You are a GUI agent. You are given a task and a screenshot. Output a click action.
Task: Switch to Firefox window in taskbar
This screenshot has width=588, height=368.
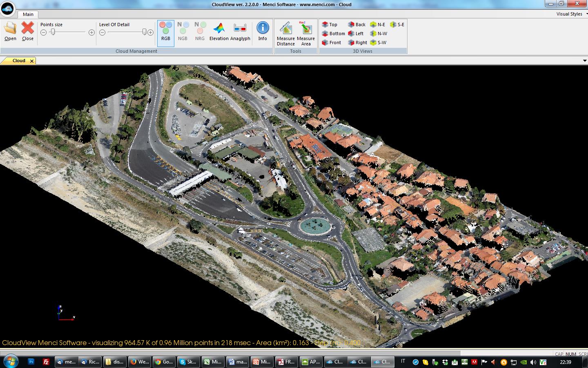(140, 362)
